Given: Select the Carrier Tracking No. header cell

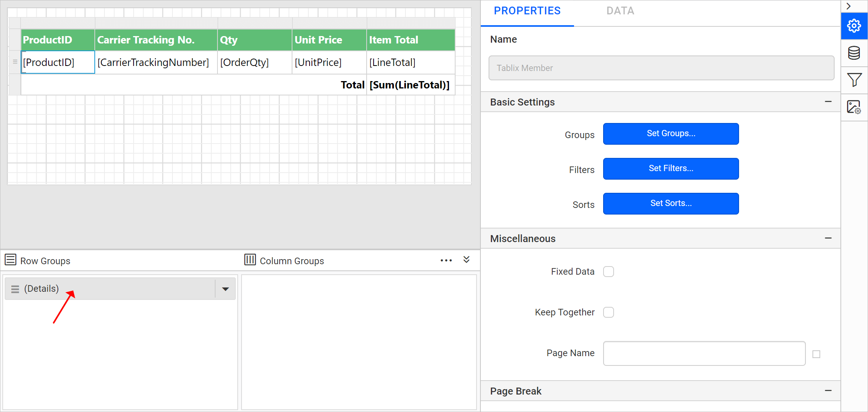Looking at the screenshot, I should pyautogui.click(x=156, y=40).
